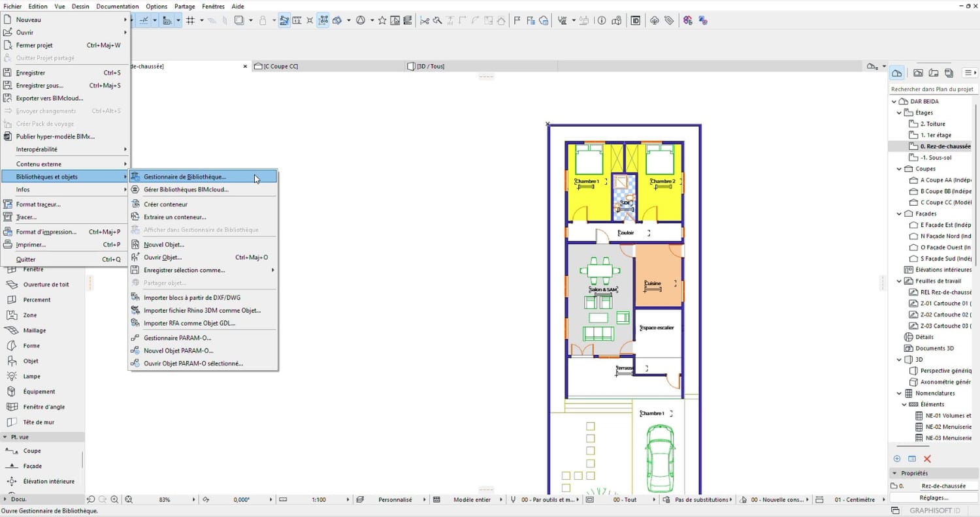The image size is (980, 517).
Task: Click Importer RFA comme Objet GDL...
Action: 189,323
